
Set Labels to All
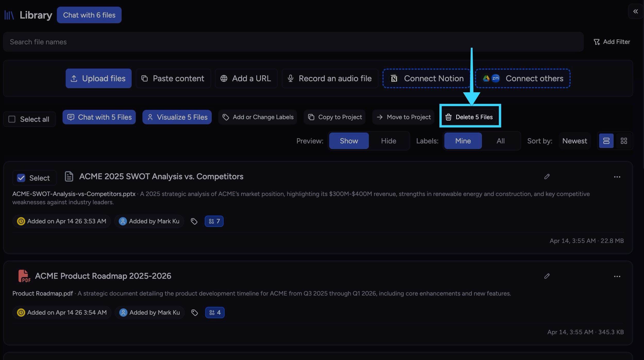501,141
